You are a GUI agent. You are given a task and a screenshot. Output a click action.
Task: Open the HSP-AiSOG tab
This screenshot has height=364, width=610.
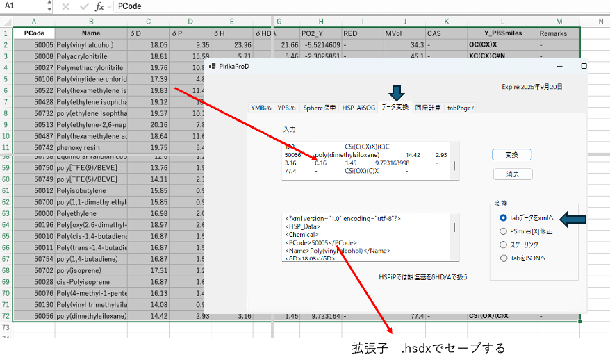[x=358, y=108]
